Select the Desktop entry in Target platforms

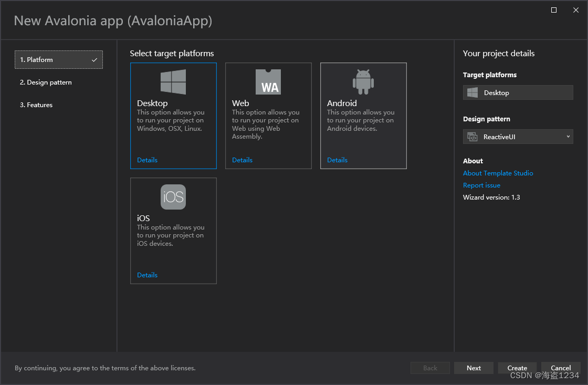518,92
